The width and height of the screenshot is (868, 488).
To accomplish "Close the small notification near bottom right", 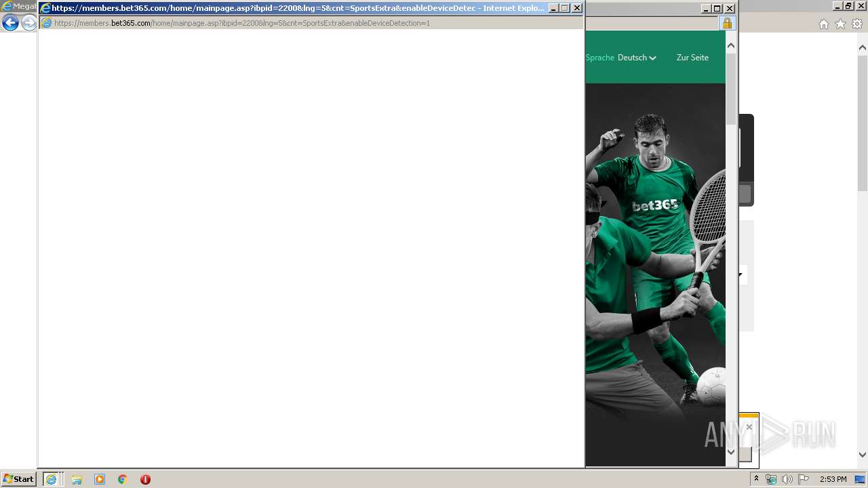I will [749, 427].
